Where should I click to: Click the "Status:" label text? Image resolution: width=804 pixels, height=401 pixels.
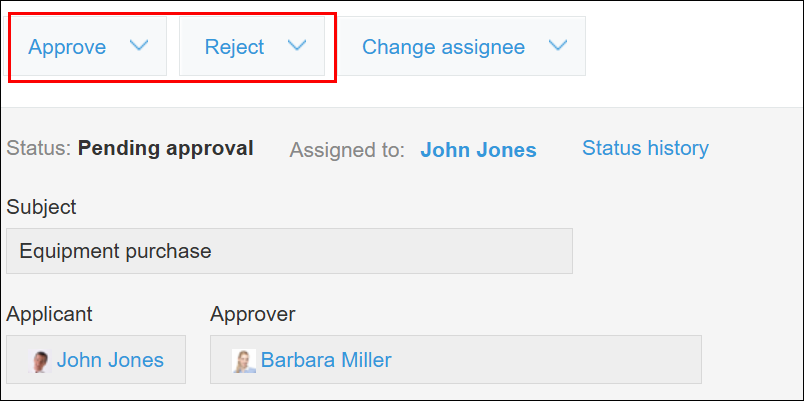[x=38, y=149]
